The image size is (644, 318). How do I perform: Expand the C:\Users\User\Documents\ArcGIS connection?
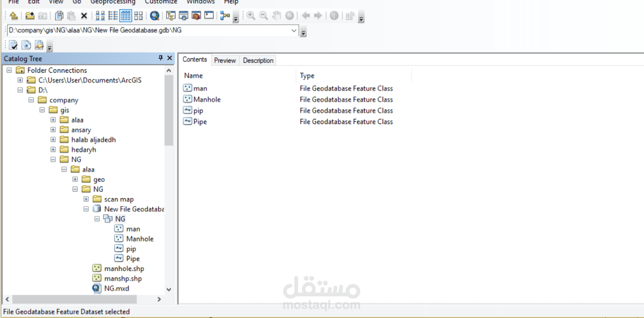[x=20, y=80]
